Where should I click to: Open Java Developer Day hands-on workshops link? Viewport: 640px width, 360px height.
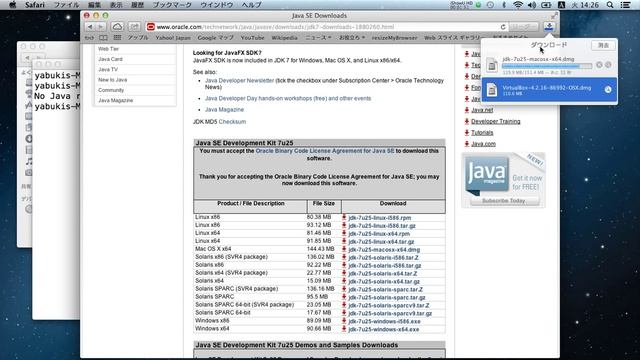(288, 98)
